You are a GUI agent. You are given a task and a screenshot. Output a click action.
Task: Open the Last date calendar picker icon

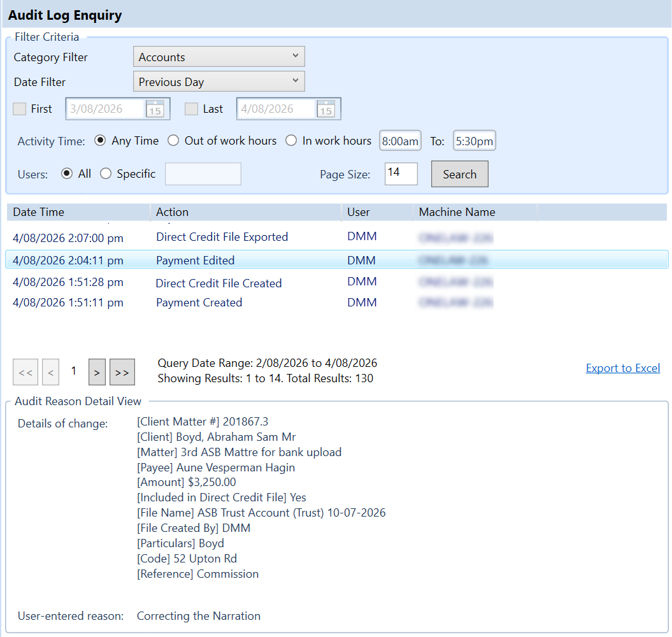[x=325, y=109]
